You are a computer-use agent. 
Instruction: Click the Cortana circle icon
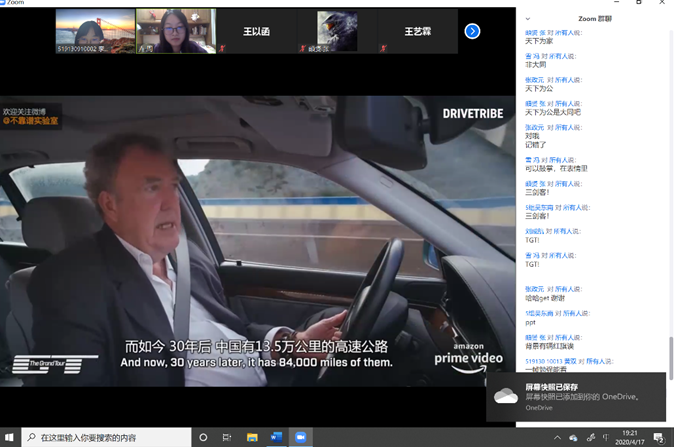tap(203, 437)
